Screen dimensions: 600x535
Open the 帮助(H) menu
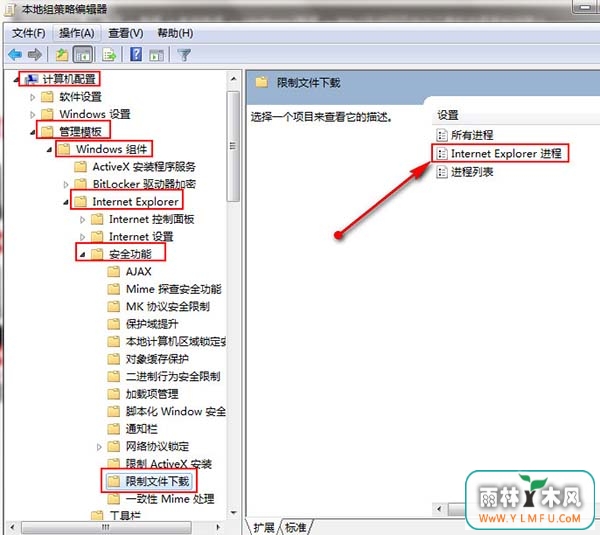coord(175,33)
